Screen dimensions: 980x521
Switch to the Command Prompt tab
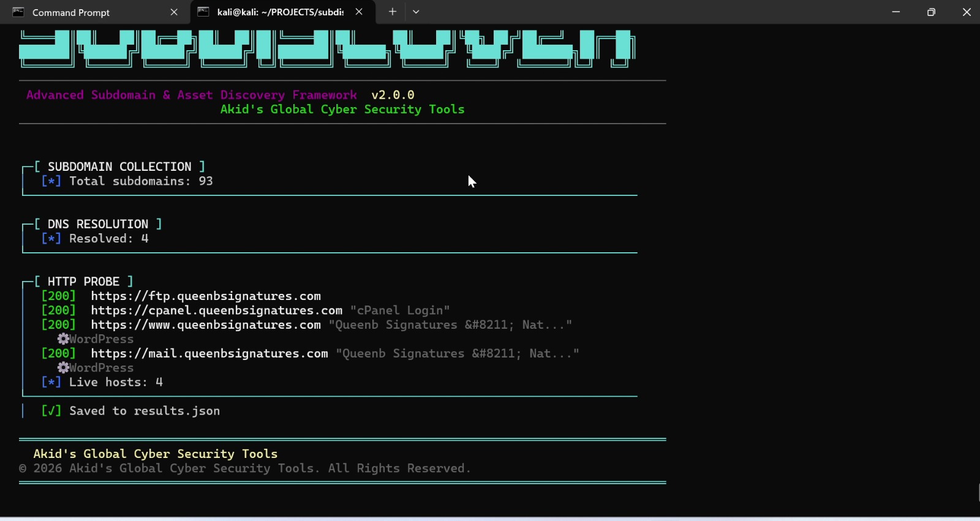(95, 12)
